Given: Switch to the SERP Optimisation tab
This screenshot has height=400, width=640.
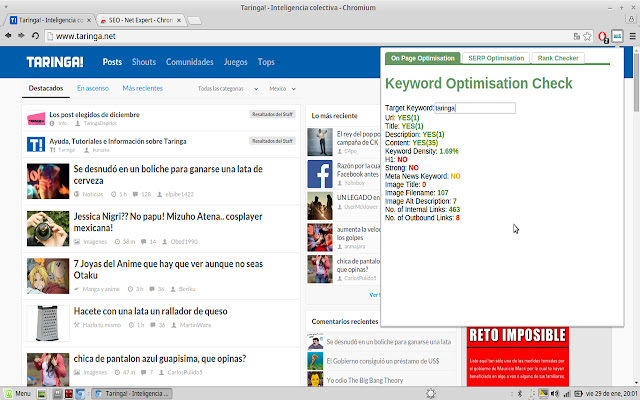Looking at the screenshot, I should click(x=496, y=58).
